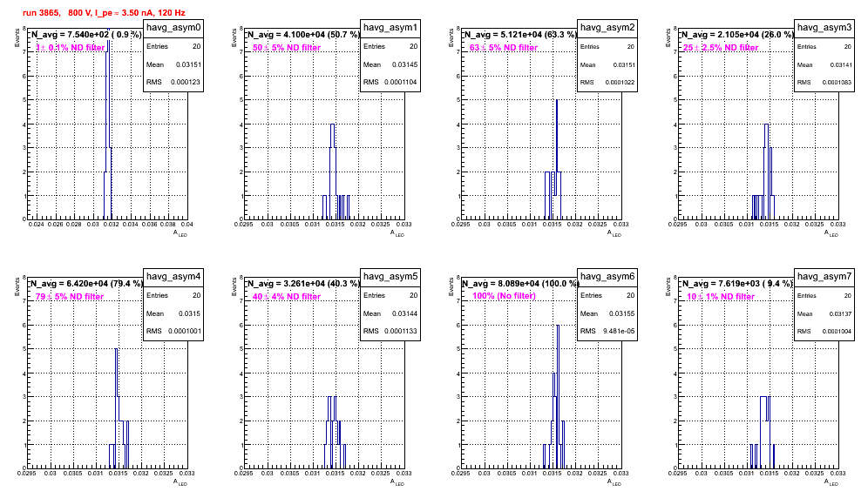Click the Events y-axis title of havg_asym4 plot
The height and width of the screenshot is (498, 868).
pos(17,286)
